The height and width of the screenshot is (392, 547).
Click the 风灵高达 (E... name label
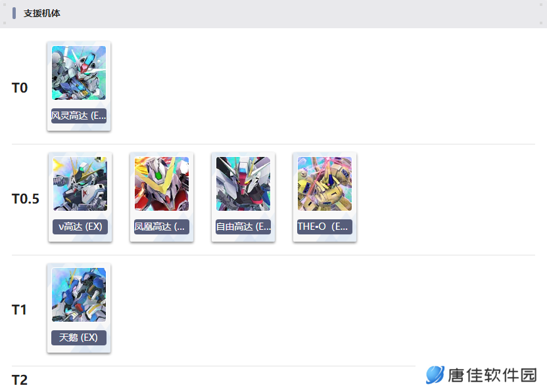(79, 116)
